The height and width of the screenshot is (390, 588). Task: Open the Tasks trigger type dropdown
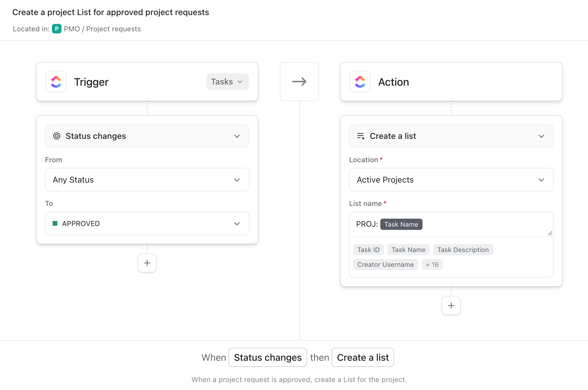point(227,82)
